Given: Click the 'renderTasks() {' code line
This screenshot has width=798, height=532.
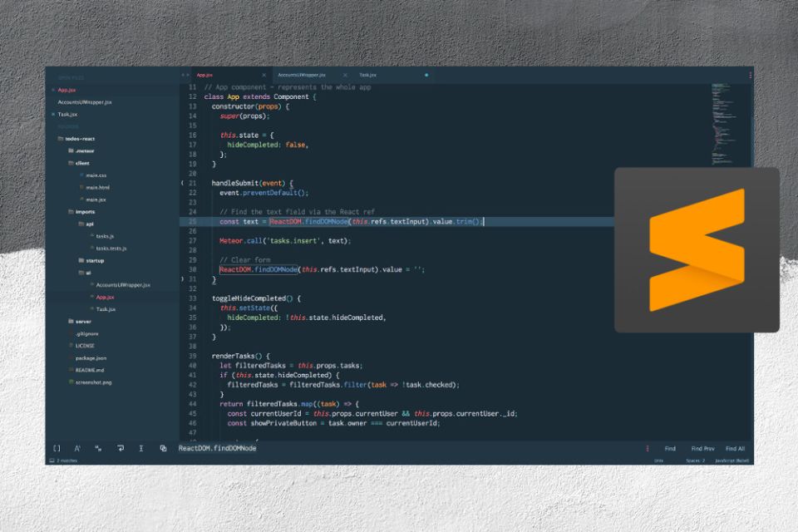Looking at the screenshot, I should tap(241, 356).
